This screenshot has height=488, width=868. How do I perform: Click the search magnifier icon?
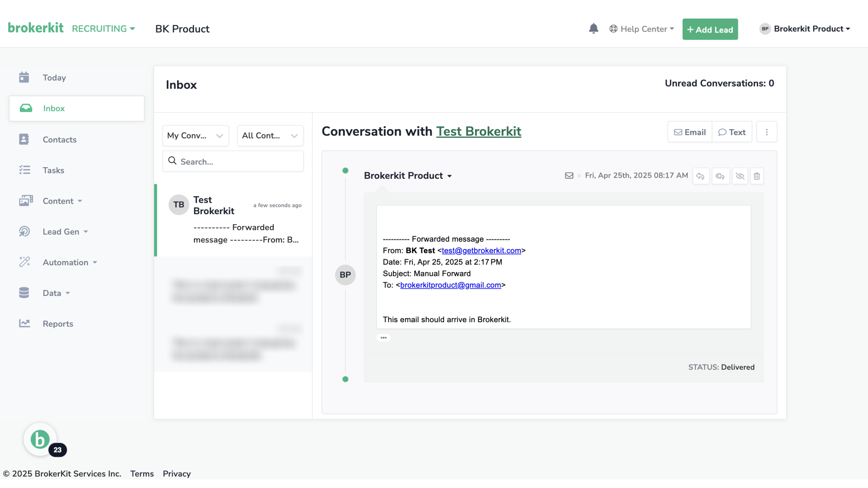tap(172, 160)
